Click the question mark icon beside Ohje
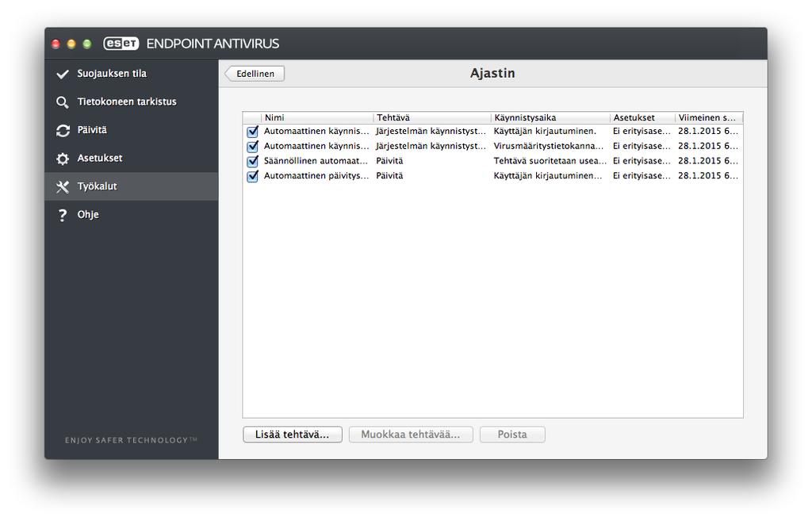 (63, 215)
